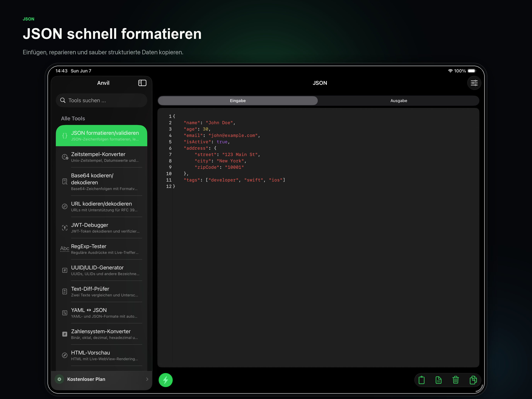Click the Zahlensystem-Konverter number icon
This screenshot has width=532, height=399.
click(65, 334)
